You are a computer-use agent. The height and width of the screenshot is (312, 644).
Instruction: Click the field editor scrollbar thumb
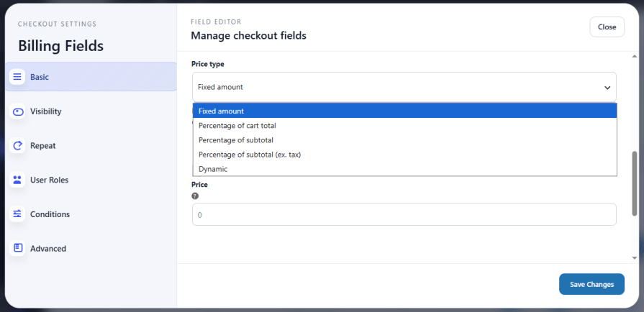tap(635, 183)
